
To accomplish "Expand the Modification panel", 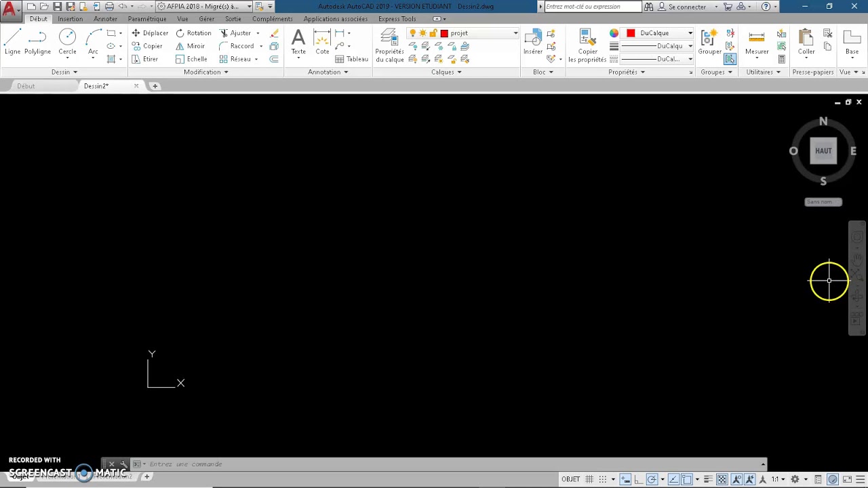I will (206, 72).
